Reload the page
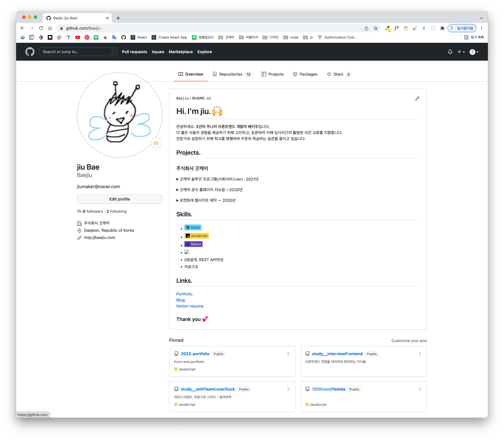The width and height of the screenshot is (504, 439). (41, 28)
